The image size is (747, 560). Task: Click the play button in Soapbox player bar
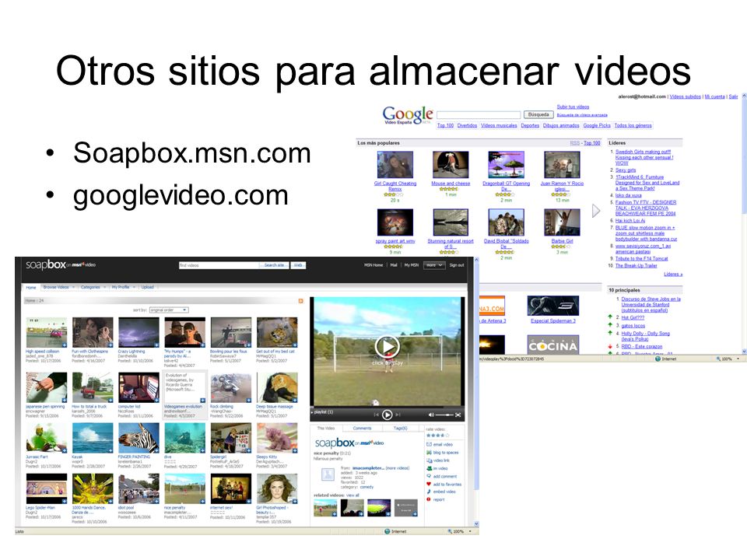[x=387, y=415]
